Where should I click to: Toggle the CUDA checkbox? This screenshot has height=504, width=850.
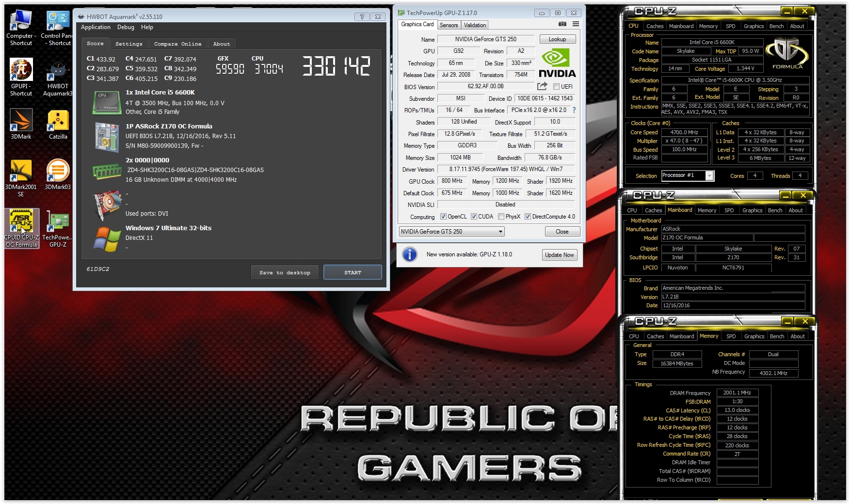coord(474,217)
